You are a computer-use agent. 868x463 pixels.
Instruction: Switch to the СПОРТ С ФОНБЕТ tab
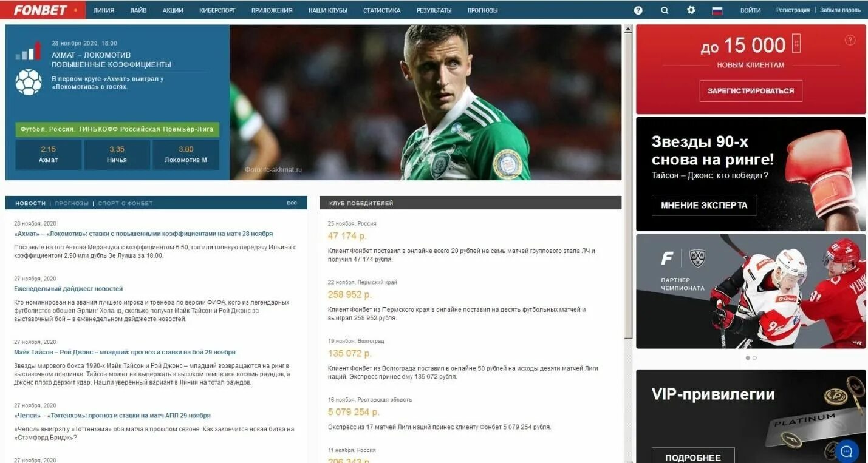click(125, 203)
